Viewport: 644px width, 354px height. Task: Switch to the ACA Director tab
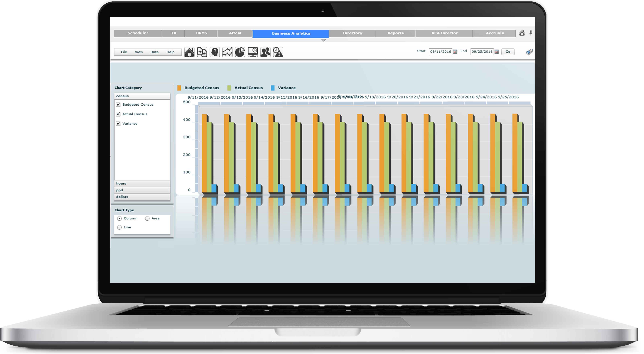click(444, 33)
